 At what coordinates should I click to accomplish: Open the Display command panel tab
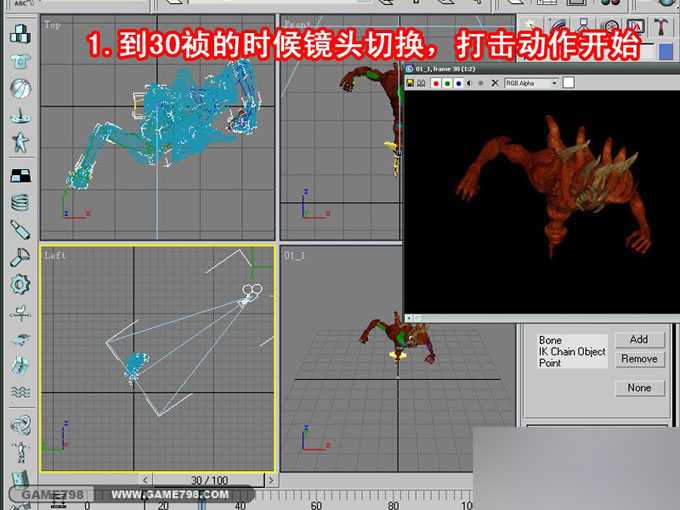pyautogui.click(x=635, y=26)
